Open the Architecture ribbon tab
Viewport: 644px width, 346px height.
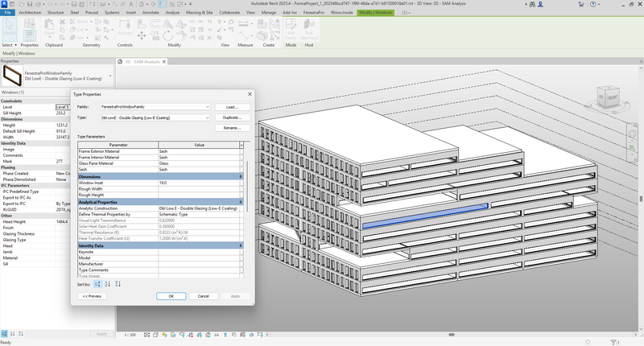[30, 13]
